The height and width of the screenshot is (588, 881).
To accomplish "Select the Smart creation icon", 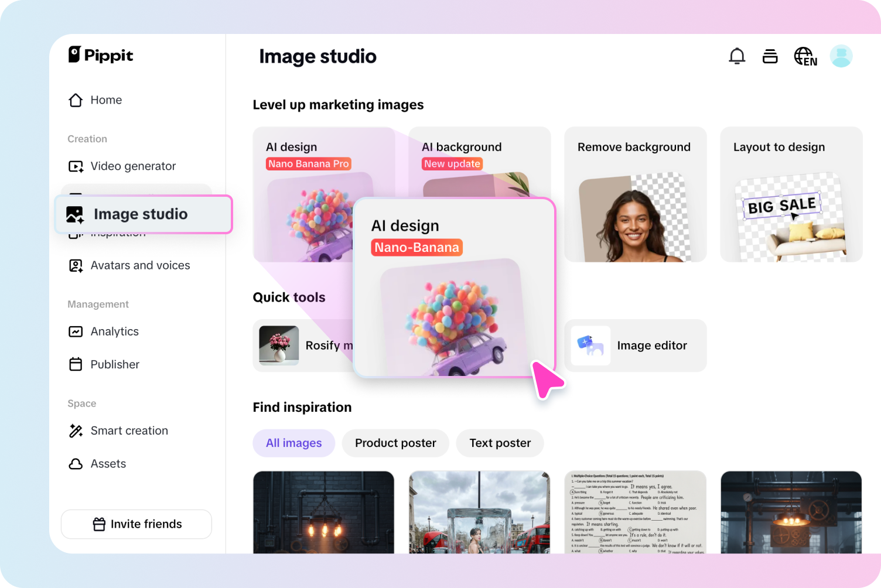I will [76, 430].
